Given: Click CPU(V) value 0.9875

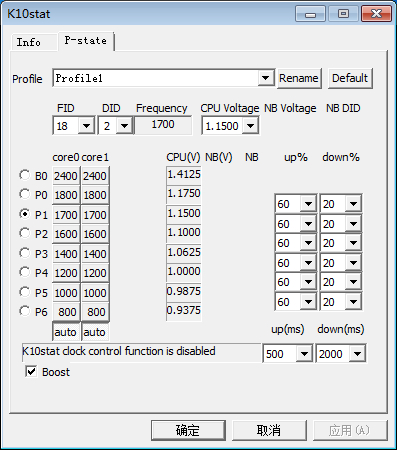Looking at the screenshot, I should point(184,292).
